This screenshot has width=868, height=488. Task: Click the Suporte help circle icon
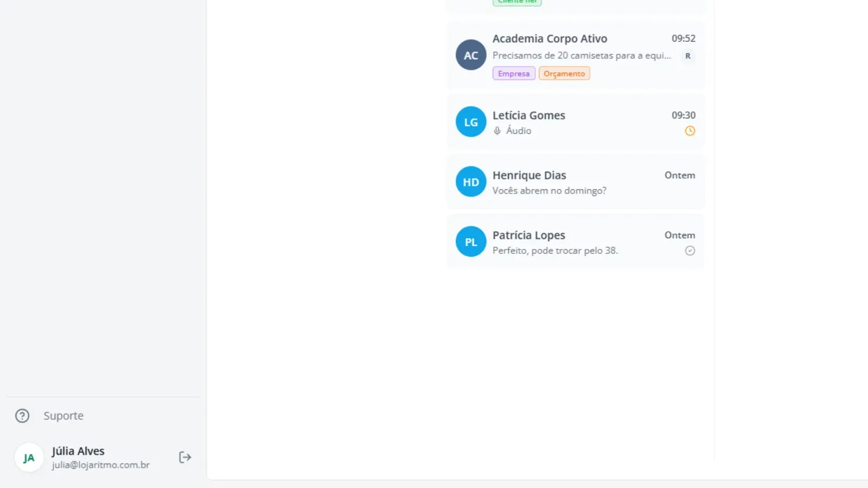coord(22,416)
